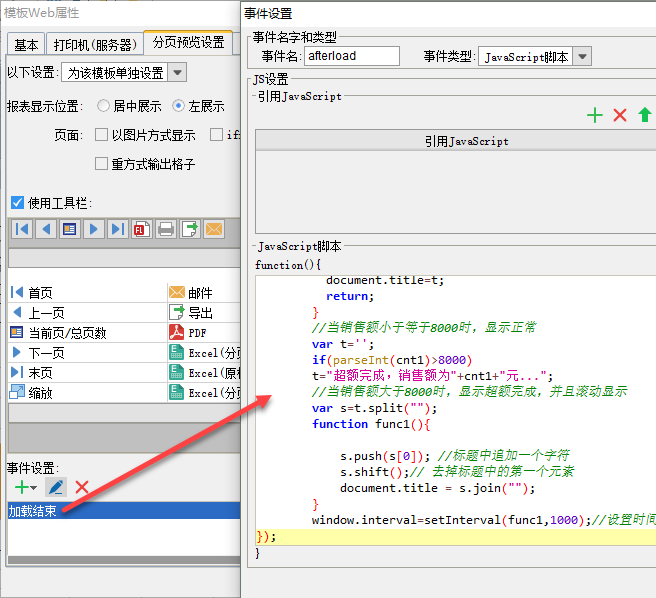Viewport: 656px width, 598px height.
Task: Click the red X to delete event
Action: point(82,487)
